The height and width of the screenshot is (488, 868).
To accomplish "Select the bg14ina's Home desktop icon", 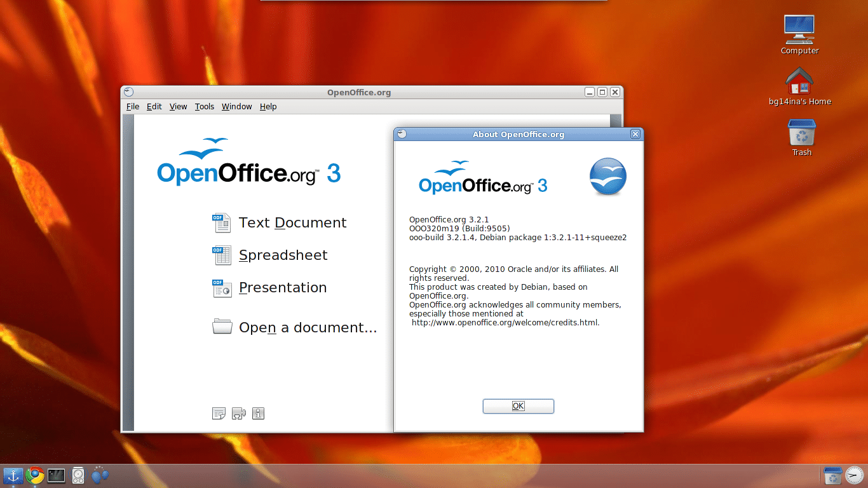I will [799, 86].
